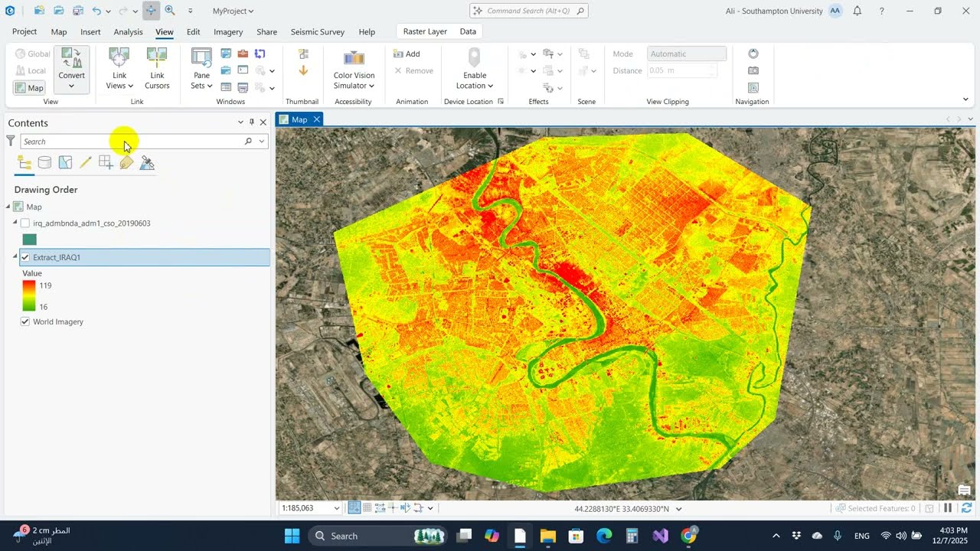Open Chrome from the taskbar
The width and height of the screenshot is (980, 551).
tap(689, 536)
